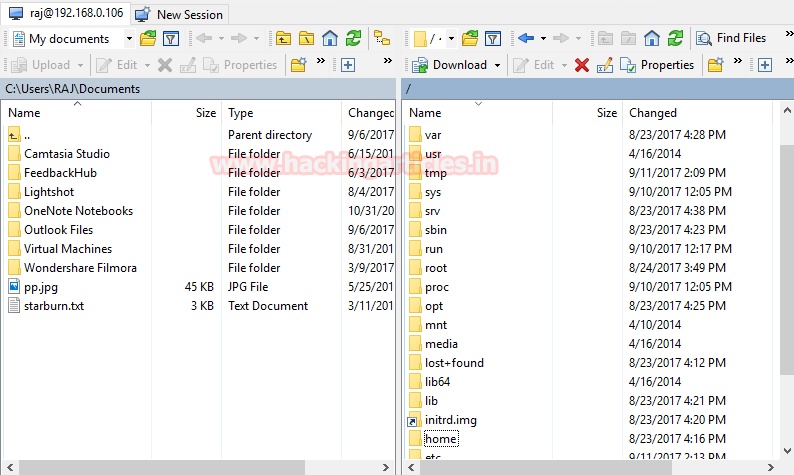The width and height of the screenshot is (794, 475).
Task: Open the remote back history dropdown arrow
Action: pos(543,38)
